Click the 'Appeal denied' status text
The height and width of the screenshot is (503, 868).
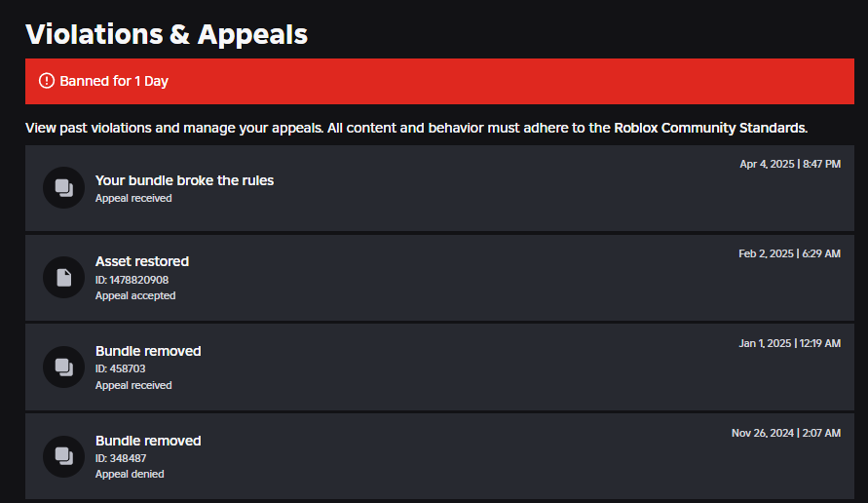tap(130, 474)
